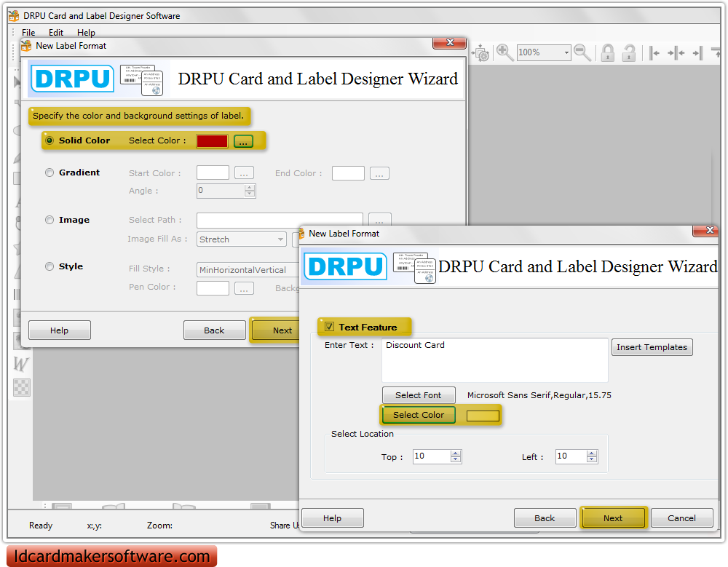This screenshot has height=567, width=728.
Task: Click the closed padlock lock icon
Action: click(x=607, y=53)
